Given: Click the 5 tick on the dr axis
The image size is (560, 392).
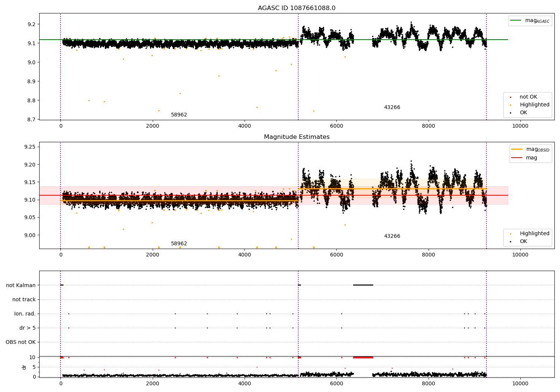Looking at the screenshot, I should (34, 367).
